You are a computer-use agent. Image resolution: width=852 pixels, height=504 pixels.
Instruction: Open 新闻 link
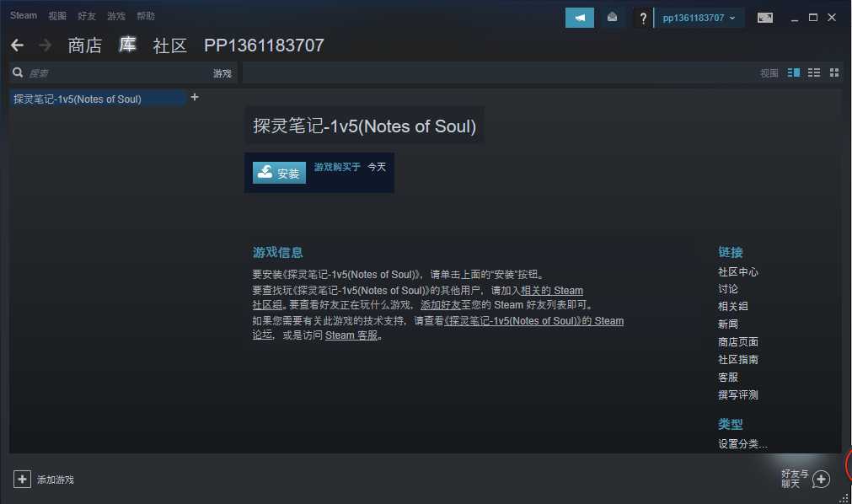click(x=728, y=324)
